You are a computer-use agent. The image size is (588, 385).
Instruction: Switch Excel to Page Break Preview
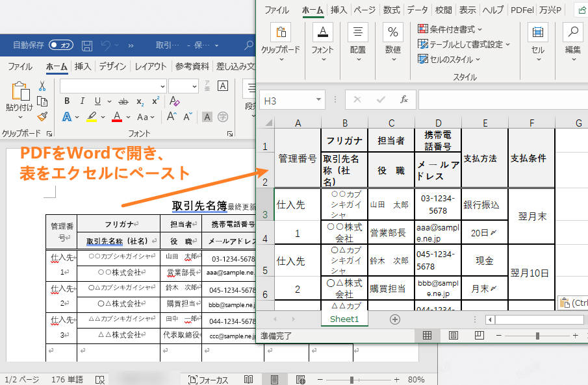pos(479,336)
